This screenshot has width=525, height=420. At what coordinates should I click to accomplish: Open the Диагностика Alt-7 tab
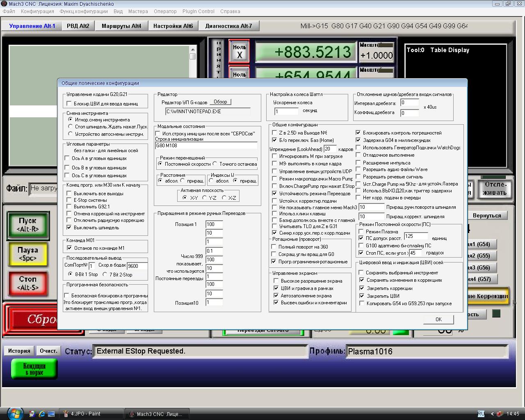[x=229, y=26]
